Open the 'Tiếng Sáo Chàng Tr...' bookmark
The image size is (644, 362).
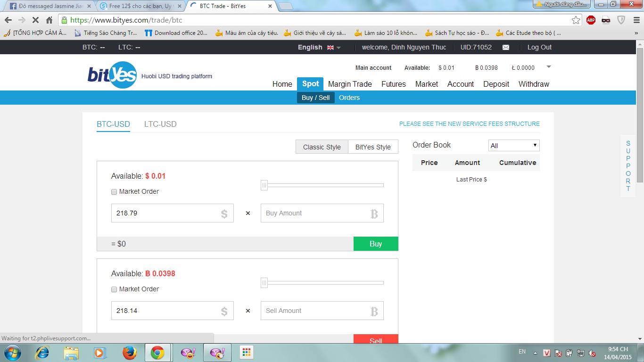(x=106, y=33)
